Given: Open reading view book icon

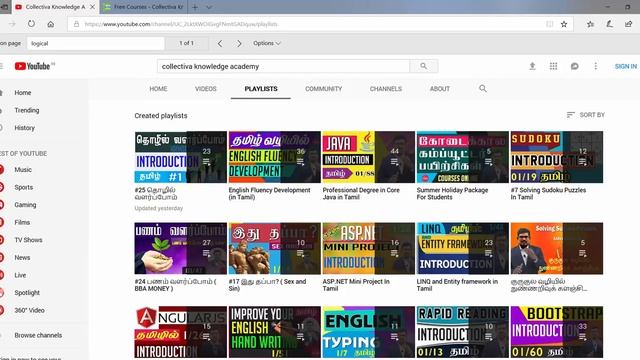Looking at the screenshot, I should [x=550, y=24].
